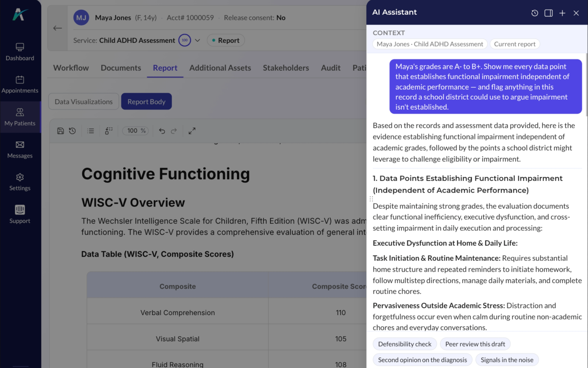Screen dimensions: 588x368
Task: Choose Second opinion on the diagnosis
Action: [422, 360]
